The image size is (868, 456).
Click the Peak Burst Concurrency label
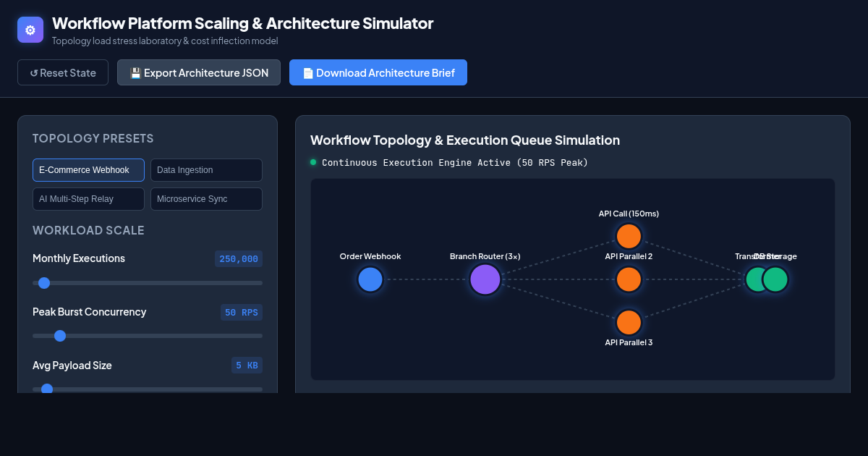(x=90, y=312)
